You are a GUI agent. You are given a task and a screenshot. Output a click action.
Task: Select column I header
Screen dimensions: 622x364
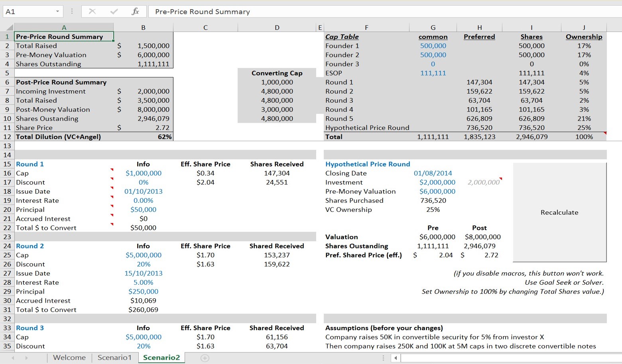pyautogui.click(x=531, y=27)
